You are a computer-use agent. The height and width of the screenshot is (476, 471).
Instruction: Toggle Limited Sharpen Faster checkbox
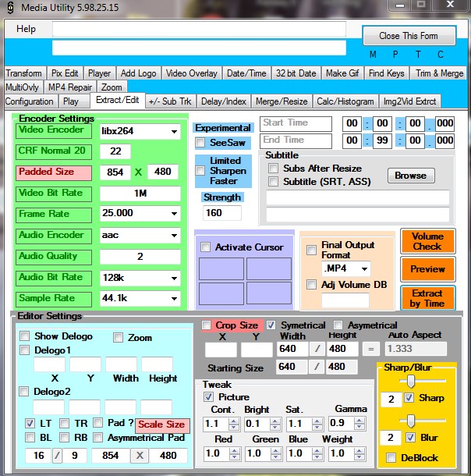click(200, 171)
